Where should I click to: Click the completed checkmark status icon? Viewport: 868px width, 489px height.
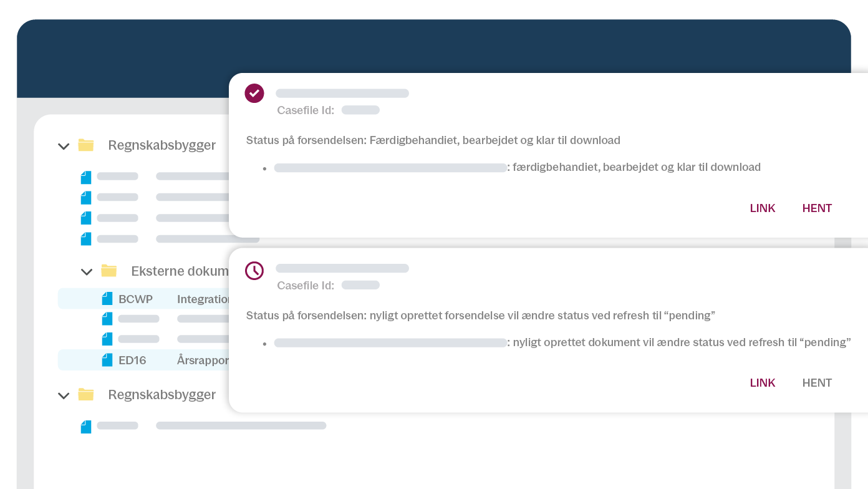coord(254,94)
